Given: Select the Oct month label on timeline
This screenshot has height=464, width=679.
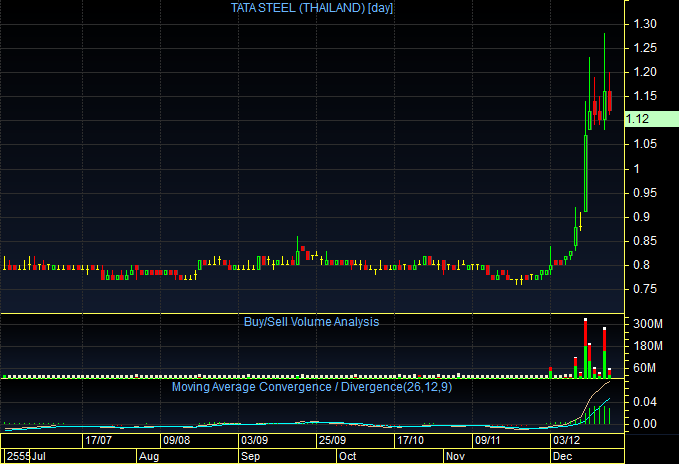Looking at the screenshot, I should [347, 456].
